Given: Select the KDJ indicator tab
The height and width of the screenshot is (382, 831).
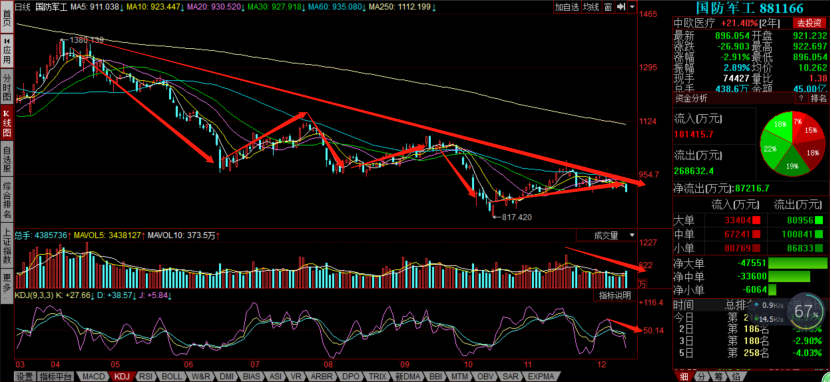Looking at the screenshot, I should click(x=122, y=377).
